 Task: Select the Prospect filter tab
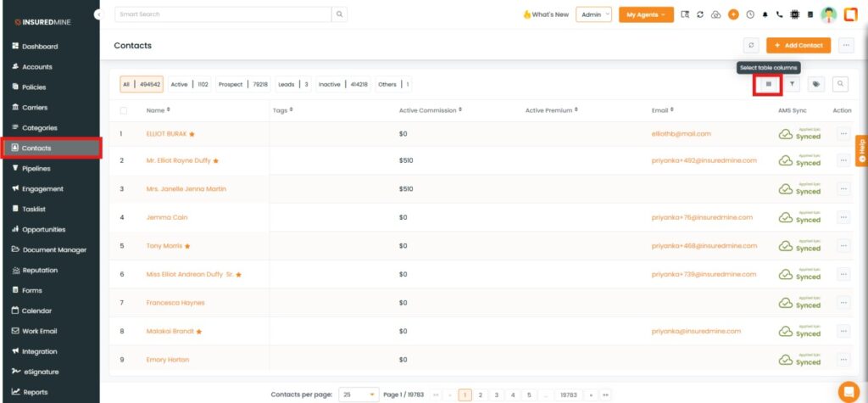[242, 84]
